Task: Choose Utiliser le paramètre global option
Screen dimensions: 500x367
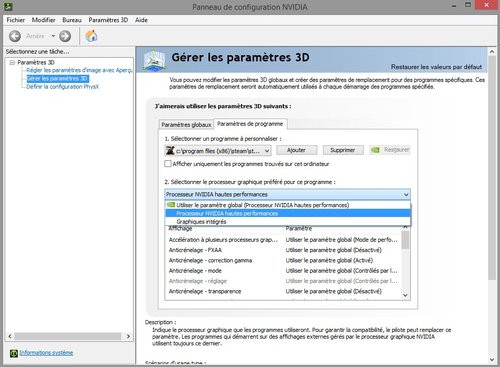Action: pos(288,205)
